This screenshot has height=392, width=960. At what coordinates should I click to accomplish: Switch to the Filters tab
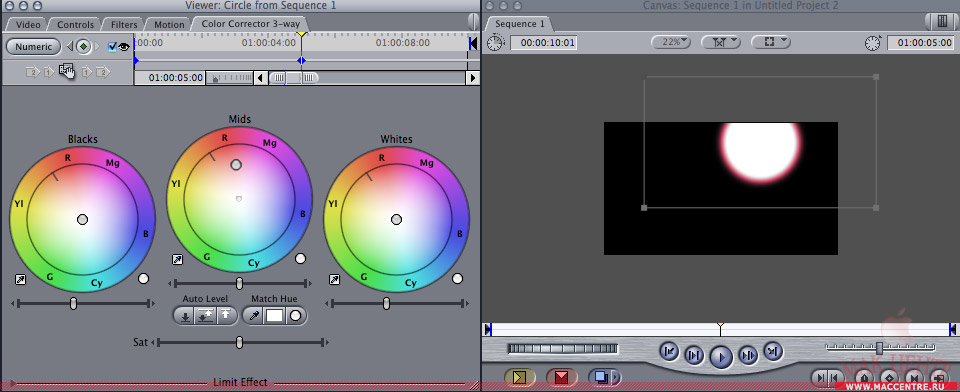coord(124,24)
